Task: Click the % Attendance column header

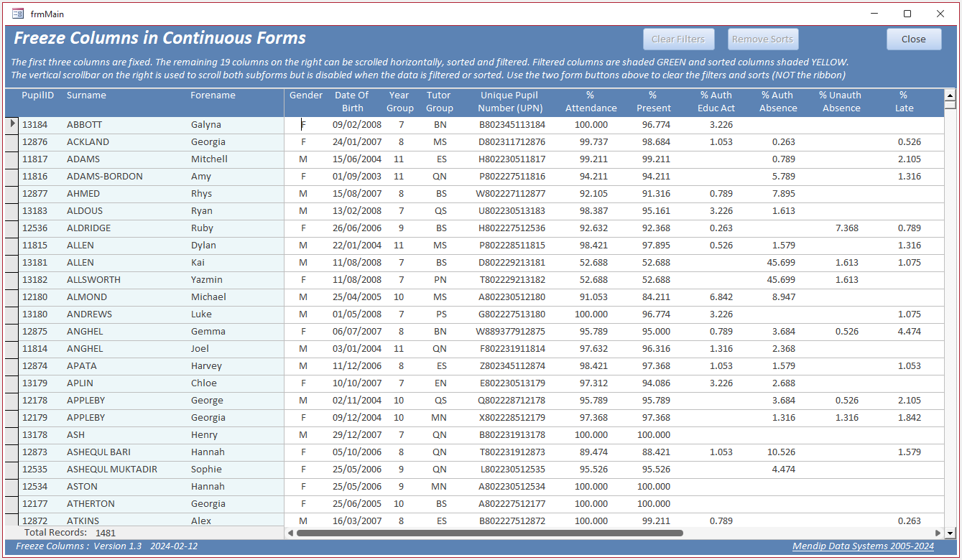Action: [x=591, y=101]
